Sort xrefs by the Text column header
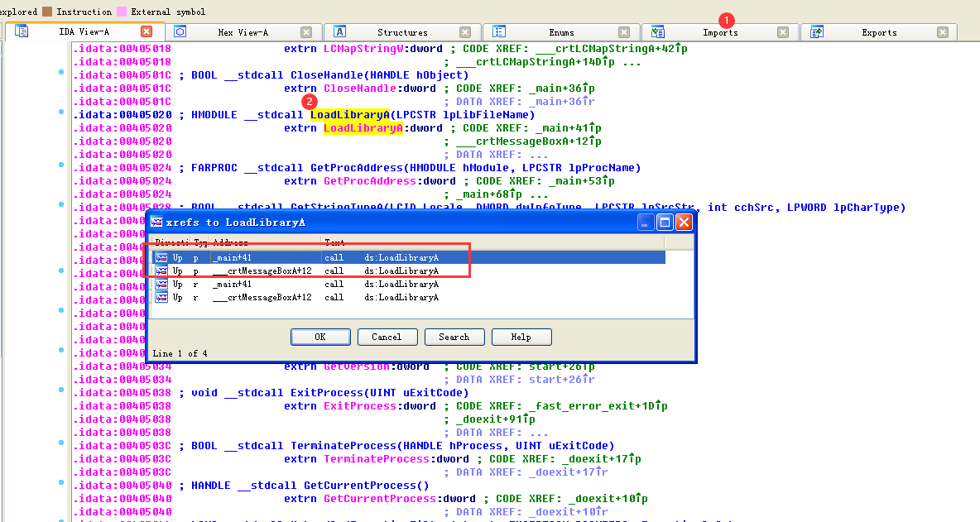Image resolution: width=980 pixels, height=522 pixels. 492,242
